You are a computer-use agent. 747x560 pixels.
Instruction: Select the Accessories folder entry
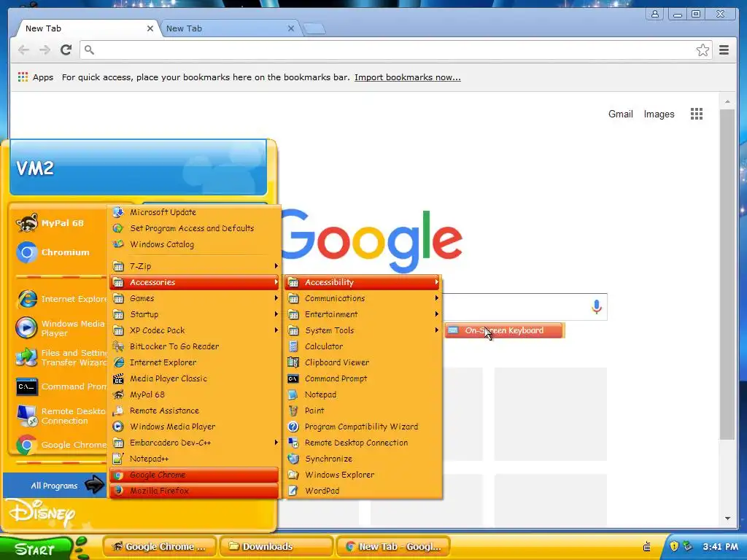[x=194, y=282]
